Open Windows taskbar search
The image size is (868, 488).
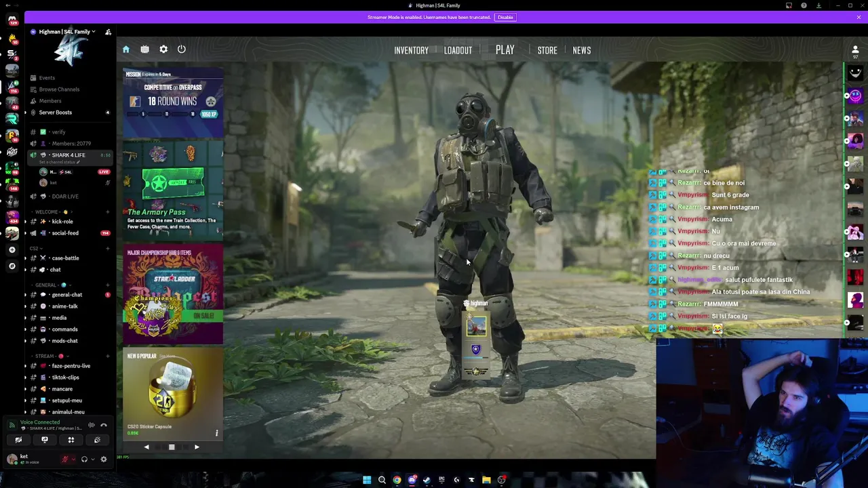[382, 480]
